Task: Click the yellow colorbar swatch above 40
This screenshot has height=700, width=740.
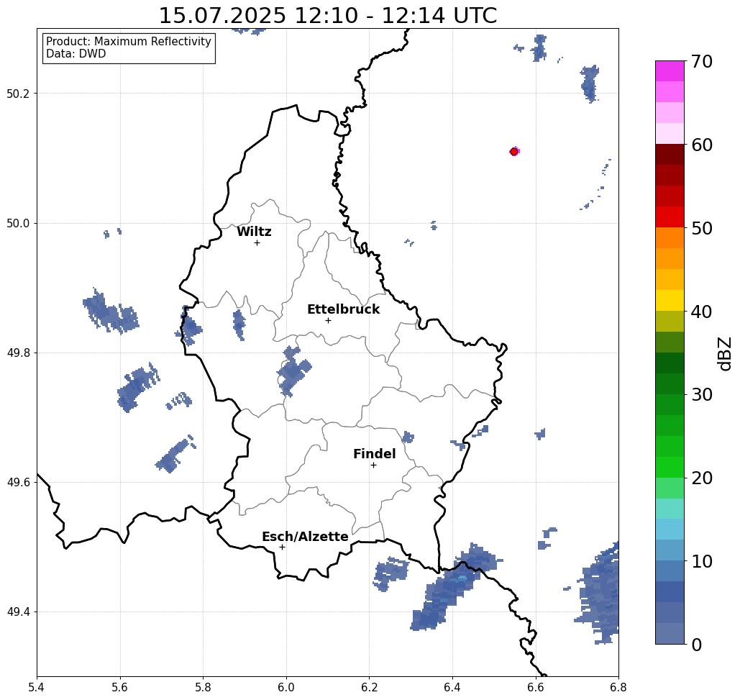Action: pos(670,300)
